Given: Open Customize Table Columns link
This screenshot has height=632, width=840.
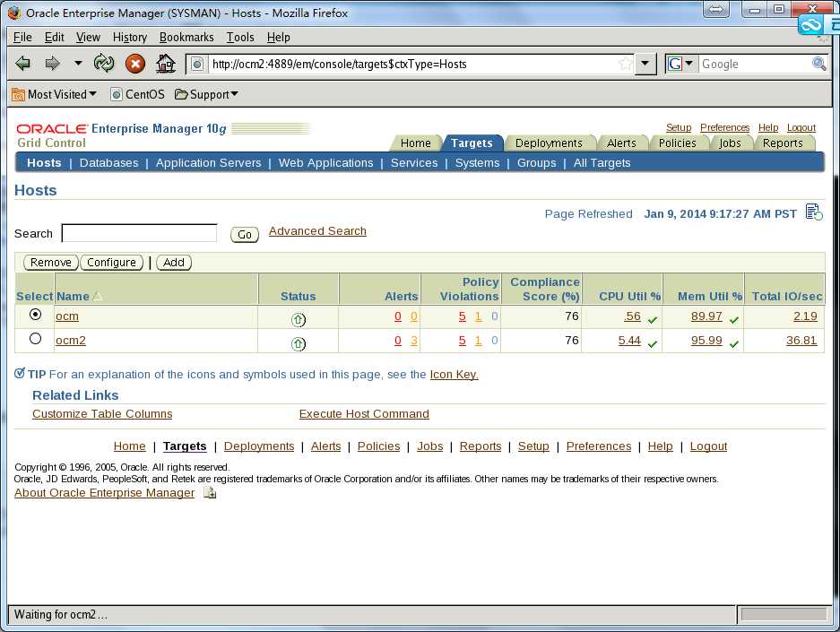Looking at the screenshot, I should [x=102, y=414].
